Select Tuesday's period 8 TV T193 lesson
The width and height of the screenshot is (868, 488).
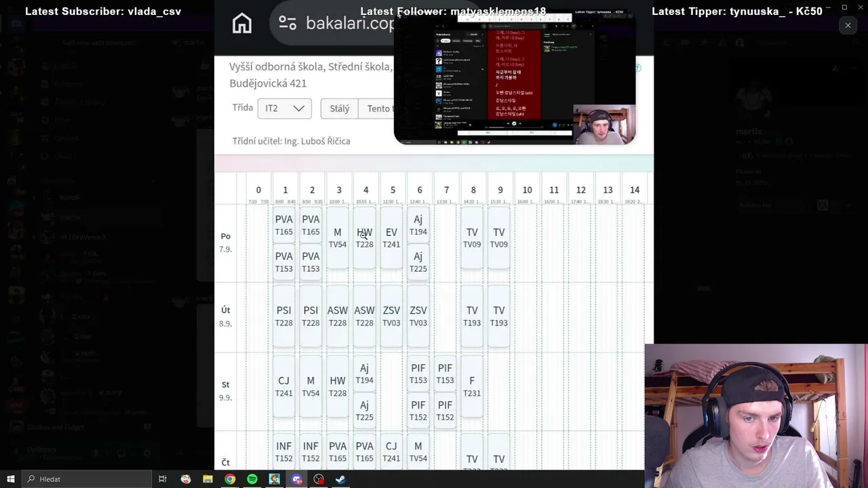[x=472, y=316]
